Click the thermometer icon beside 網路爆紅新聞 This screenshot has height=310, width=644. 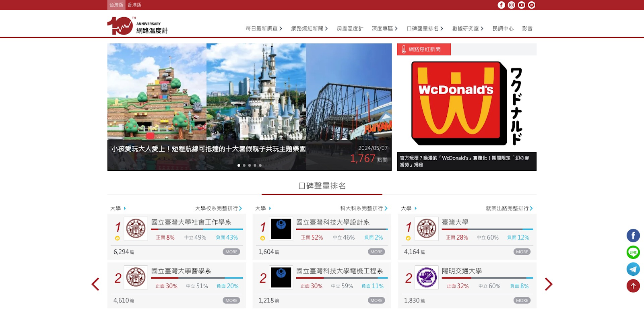pos(404,50)
